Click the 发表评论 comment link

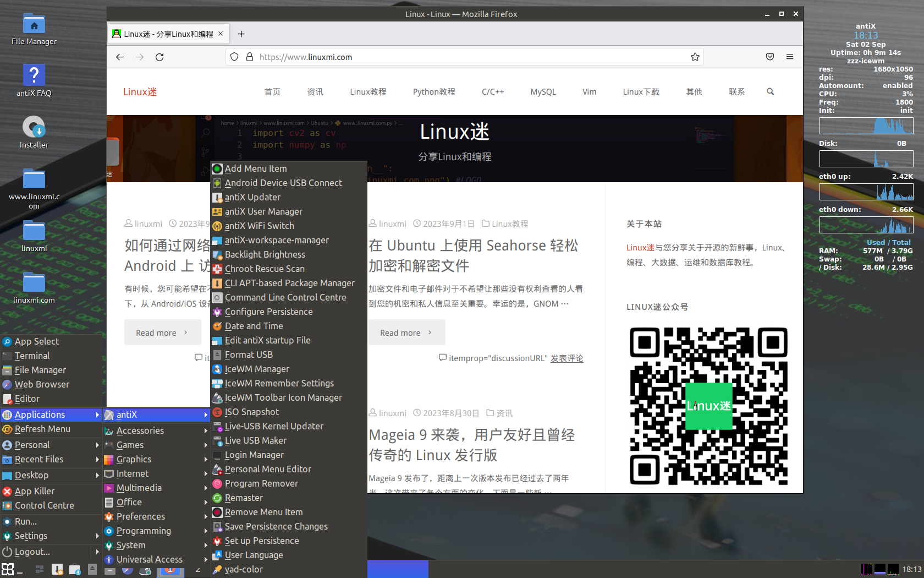pos(567,358)
